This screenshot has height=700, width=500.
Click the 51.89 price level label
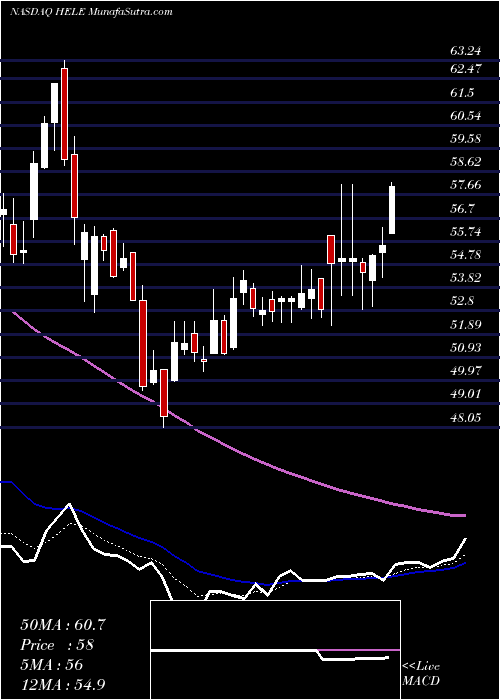(x=466, y=325)
